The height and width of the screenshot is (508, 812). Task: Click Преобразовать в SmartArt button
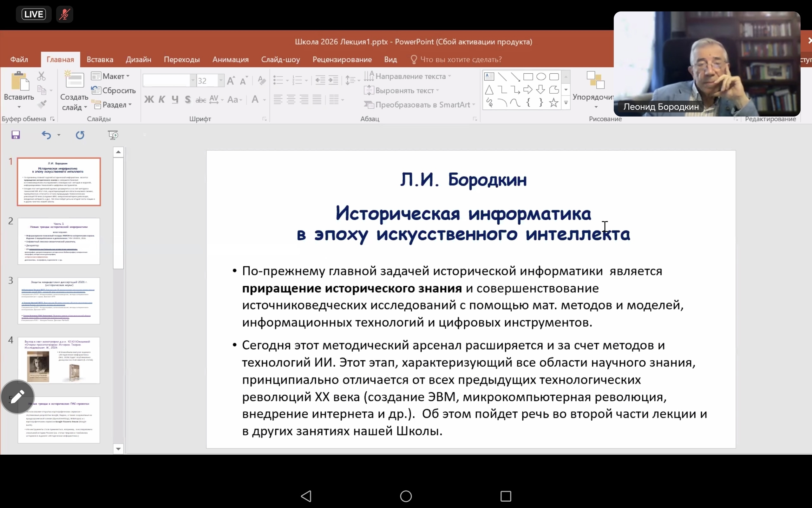pyautogui.click(x=420, y=105)
